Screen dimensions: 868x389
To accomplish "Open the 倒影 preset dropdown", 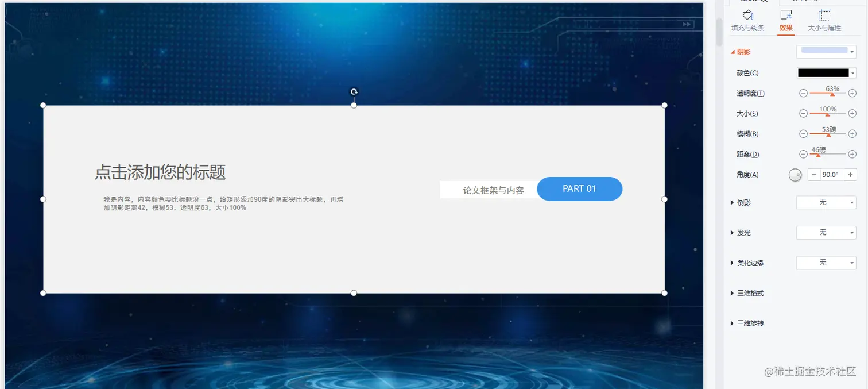I will 826,202.
